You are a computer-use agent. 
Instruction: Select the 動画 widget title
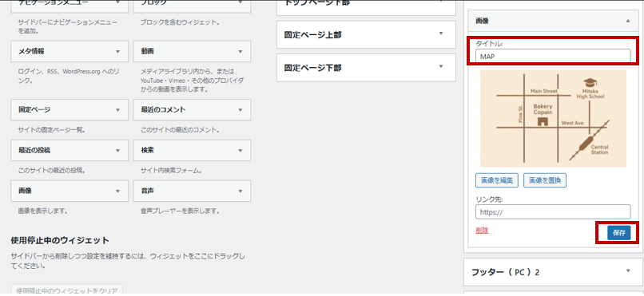point(148,52)
